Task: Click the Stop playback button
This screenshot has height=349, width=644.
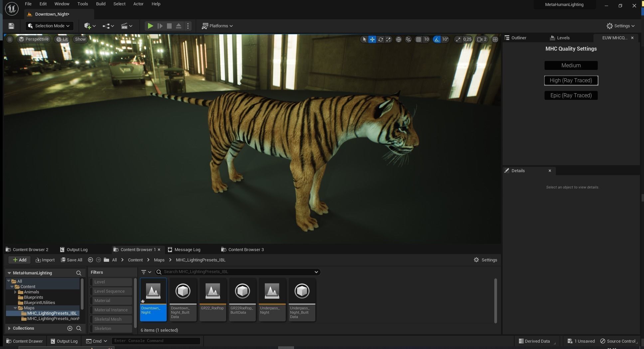Action: (169, 26)
